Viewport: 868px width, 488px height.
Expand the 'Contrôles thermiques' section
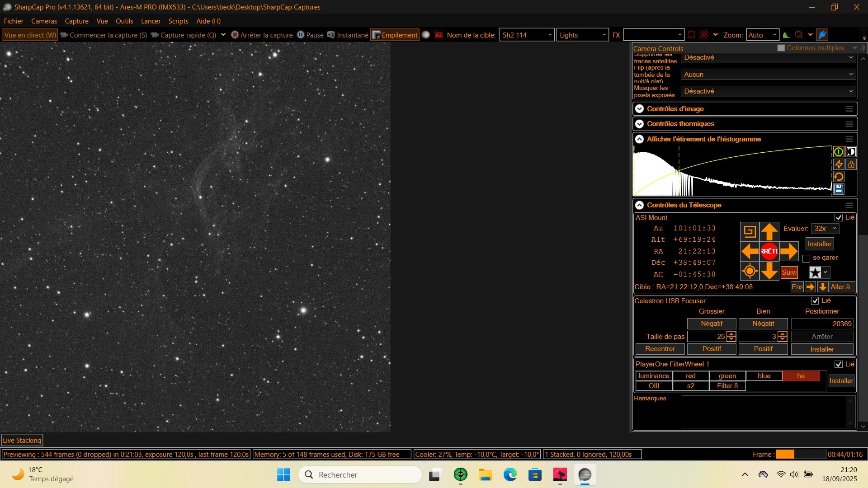639,124
